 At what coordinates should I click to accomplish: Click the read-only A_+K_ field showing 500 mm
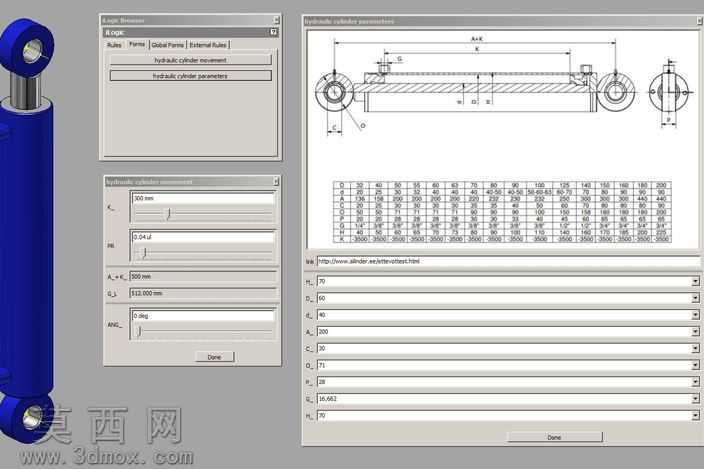tap(203, 276)
